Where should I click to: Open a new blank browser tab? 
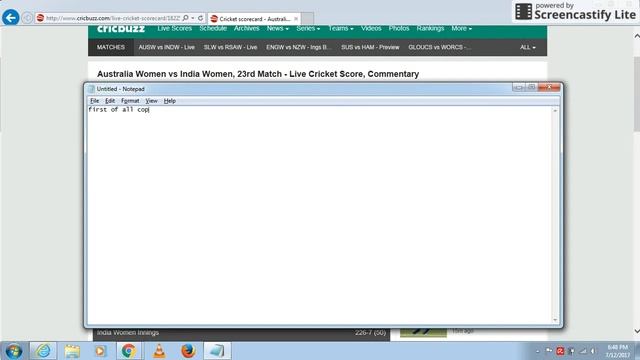(307, 19)
